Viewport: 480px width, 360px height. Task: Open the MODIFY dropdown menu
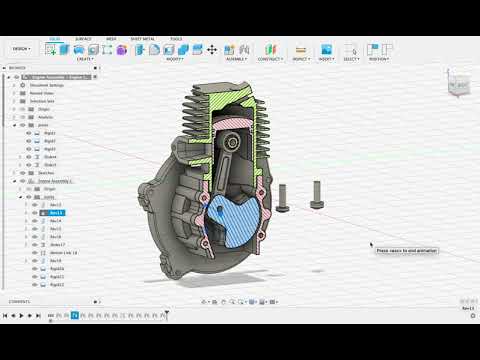pos(175,59)
